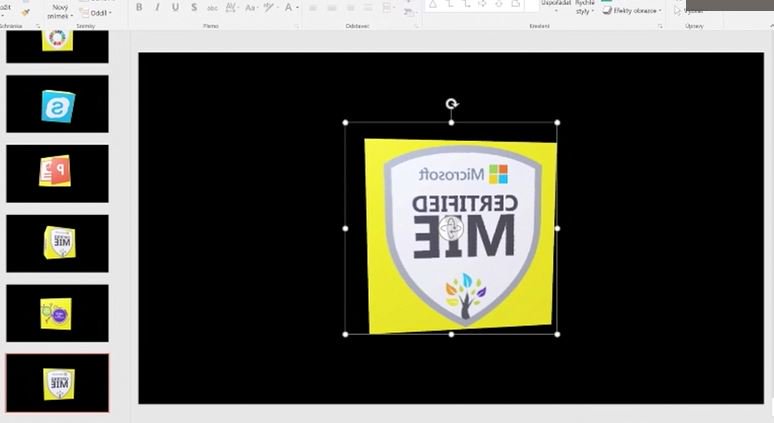Click the bottom-middle resize handle of model
This screenshot has width=774, height=423.
451,335
